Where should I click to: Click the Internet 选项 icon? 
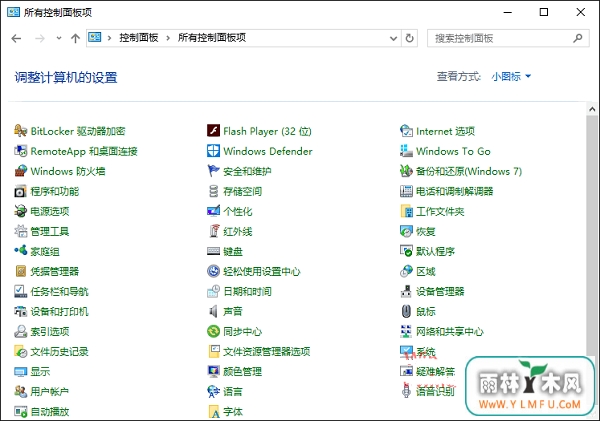click(x=406, y=131)
